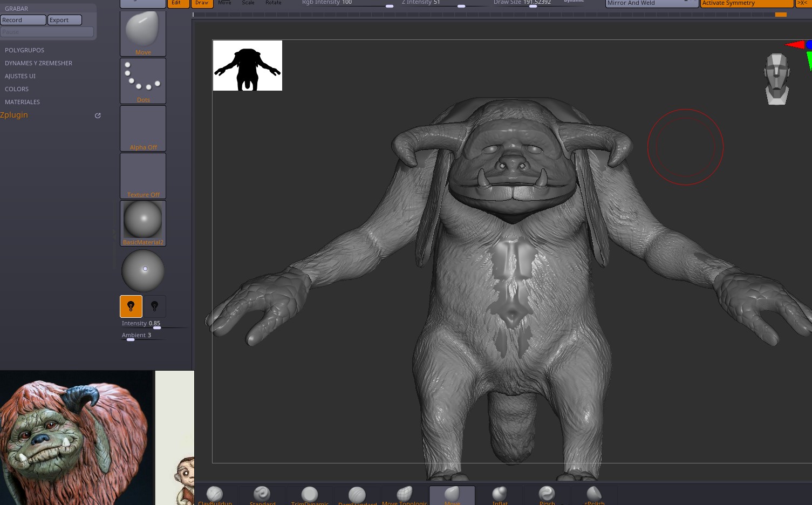Select the ClayBuildup brush

(x=215, y=495)
